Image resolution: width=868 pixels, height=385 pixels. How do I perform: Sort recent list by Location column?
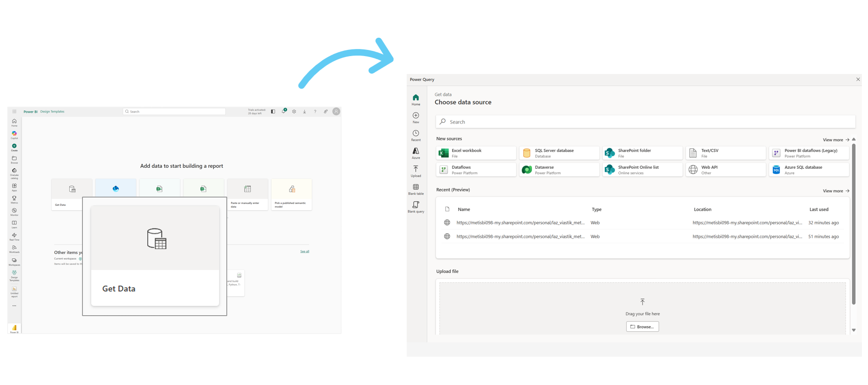click(x=702, y=209)
